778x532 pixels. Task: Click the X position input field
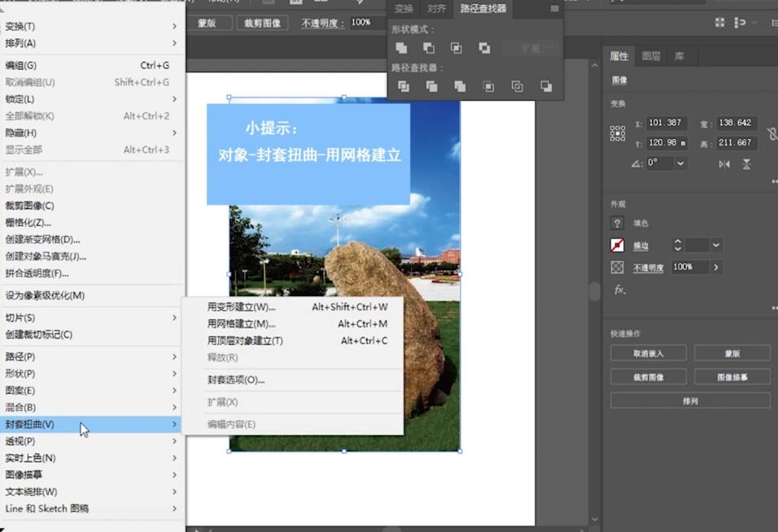click(x=665, y=124)
